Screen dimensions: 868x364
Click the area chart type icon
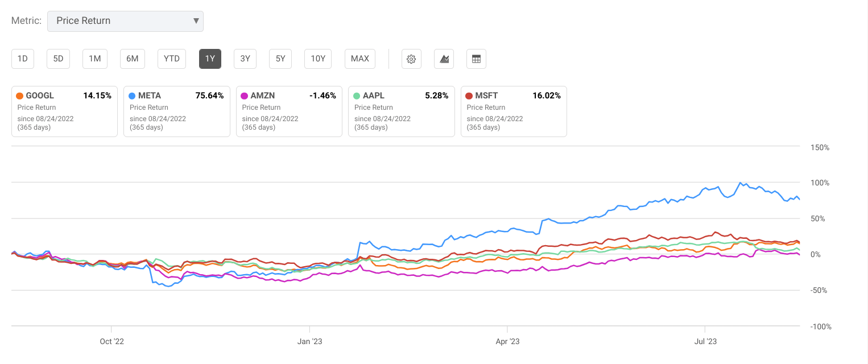(x=444, y=59)
